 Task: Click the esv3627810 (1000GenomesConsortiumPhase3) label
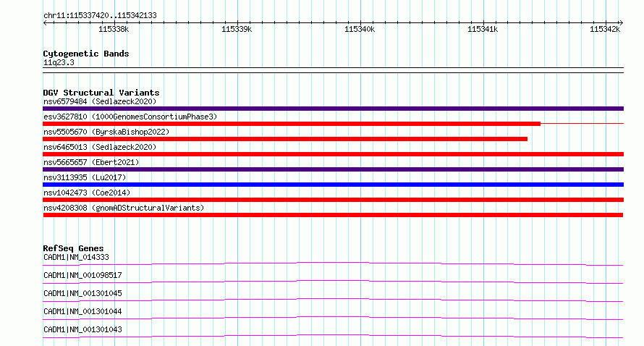pos(130,117)
